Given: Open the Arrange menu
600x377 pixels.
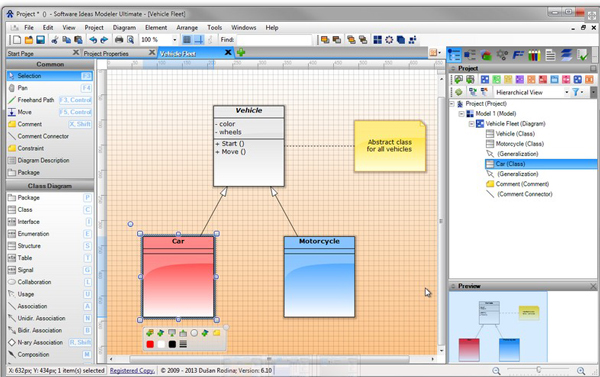Looking at the screenshot, I should click(187, 28).
